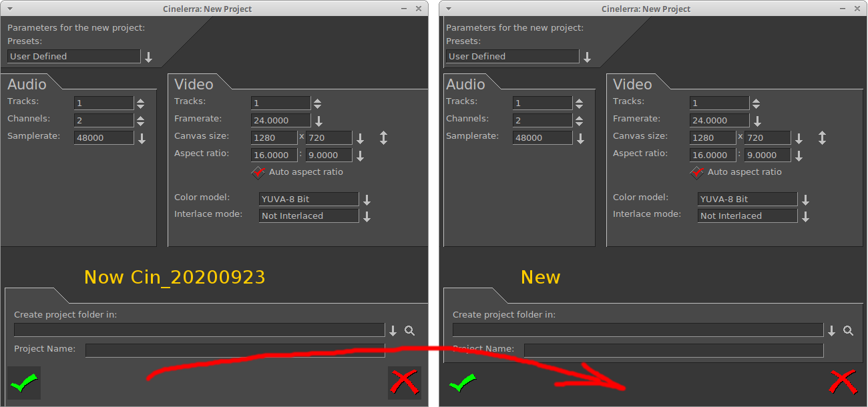Open Samplerate dropdown arrow in left window

click(x=141, y=138)
